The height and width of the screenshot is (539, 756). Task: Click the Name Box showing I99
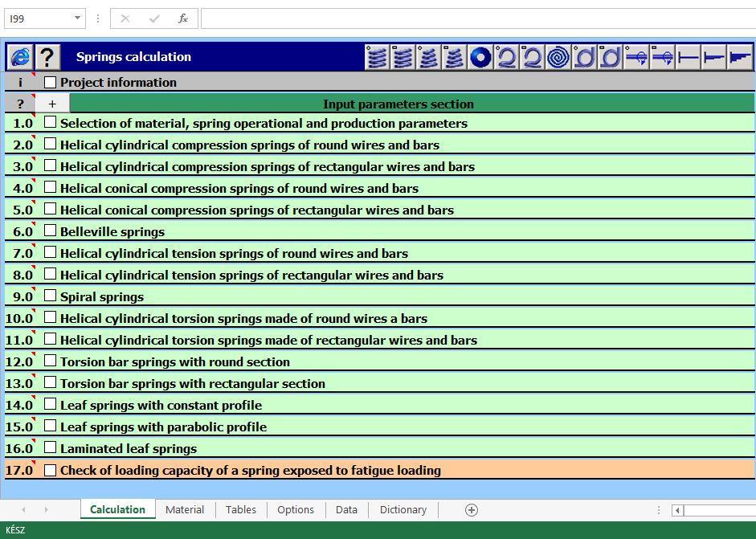pyautogui.click(x=39, y=18)
